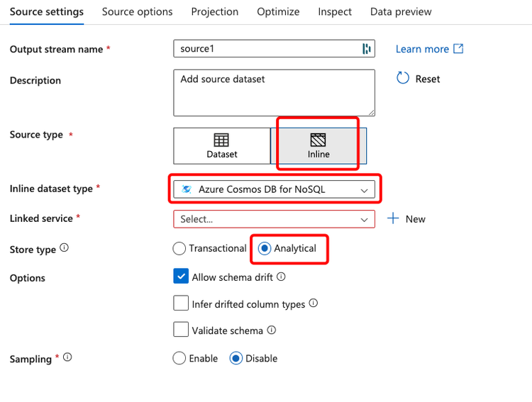Select the Transactional store type

coord(179,249)
